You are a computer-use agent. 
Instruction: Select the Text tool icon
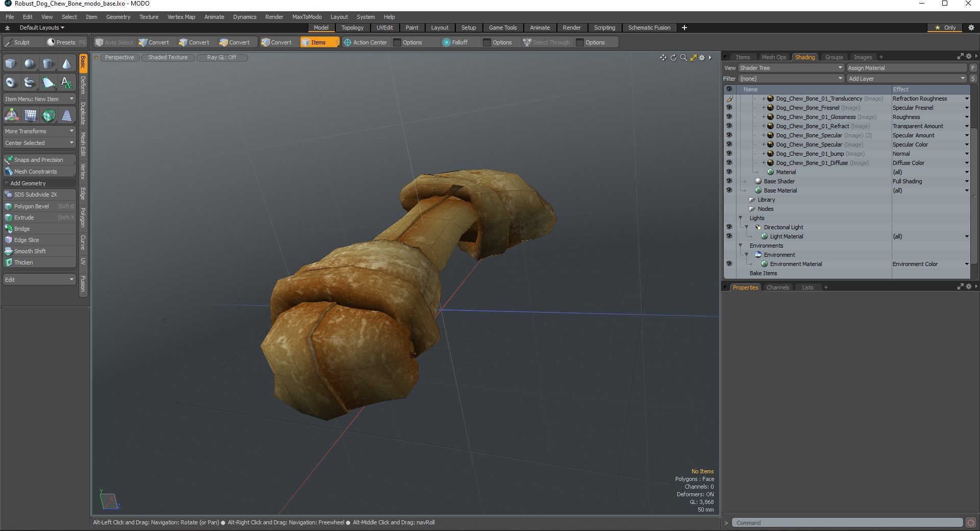[x=66, y=82]
